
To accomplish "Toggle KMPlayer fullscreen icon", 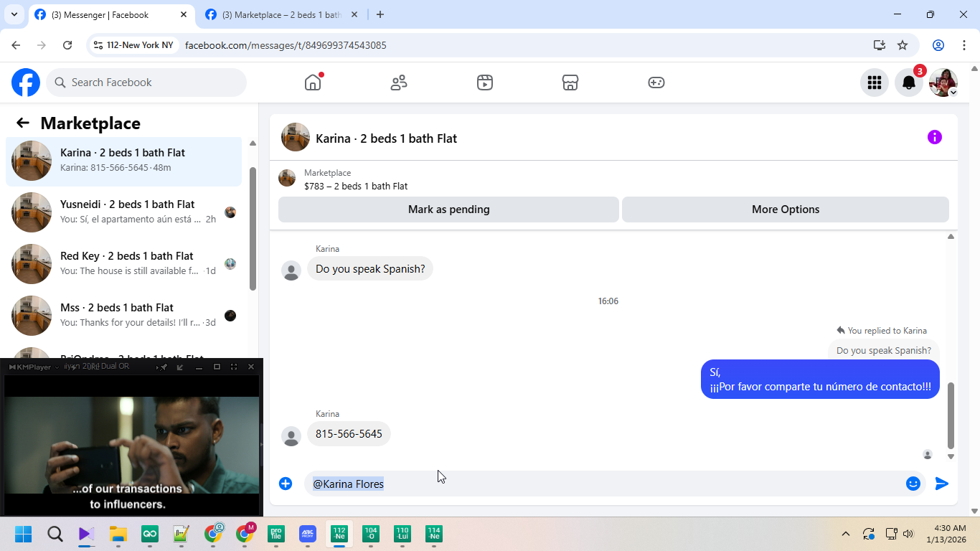I will [x=234, y=367].
